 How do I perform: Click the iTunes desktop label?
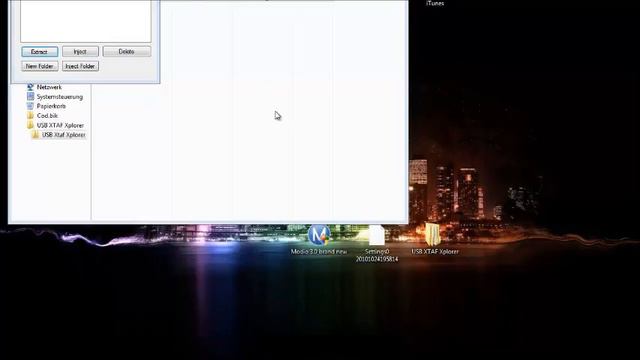435,3
